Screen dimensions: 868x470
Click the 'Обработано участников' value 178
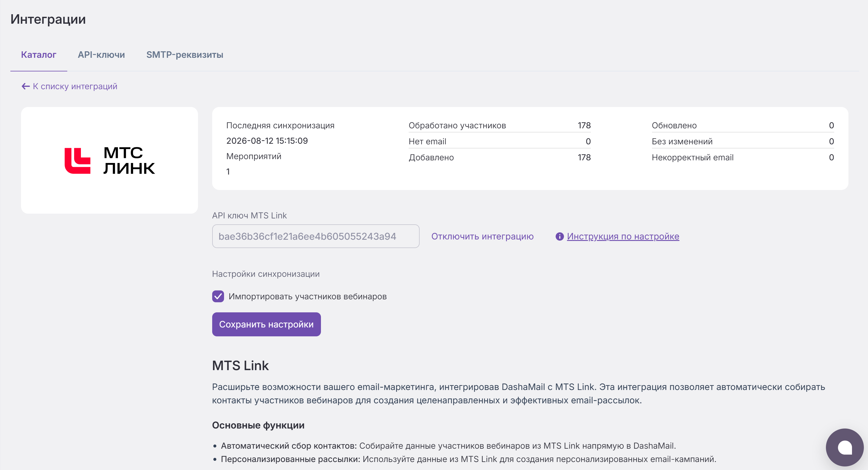[584, 125]
